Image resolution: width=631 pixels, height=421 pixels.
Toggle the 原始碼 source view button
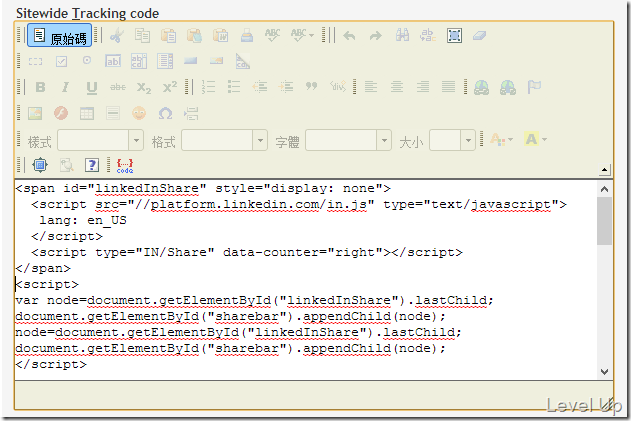coord(60,35)
